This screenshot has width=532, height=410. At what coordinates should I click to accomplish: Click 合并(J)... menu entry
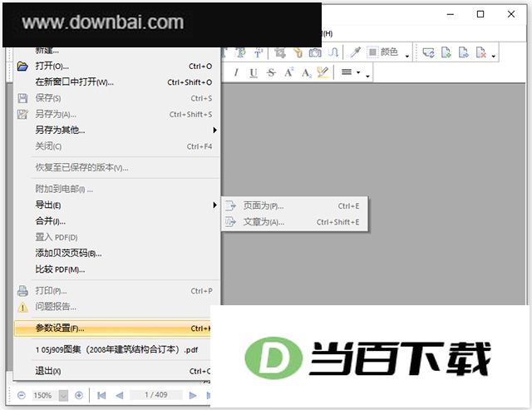[117, 221]
